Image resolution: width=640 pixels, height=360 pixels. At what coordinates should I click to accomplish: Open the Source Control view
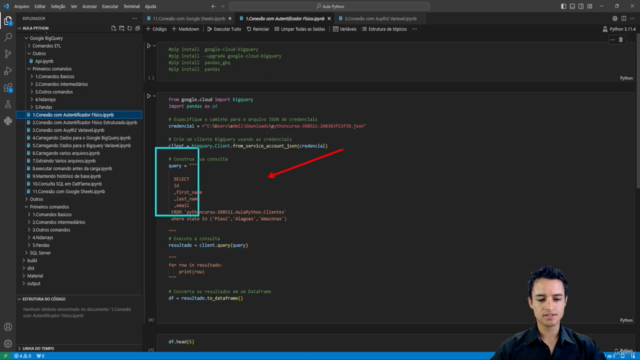point(8,54)
